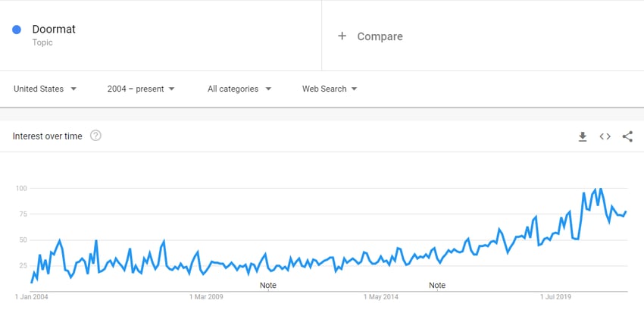Click the 1 May 2014 axis label
The width and height of the screenshot is (644, 316).
click(x=381, y=297)
